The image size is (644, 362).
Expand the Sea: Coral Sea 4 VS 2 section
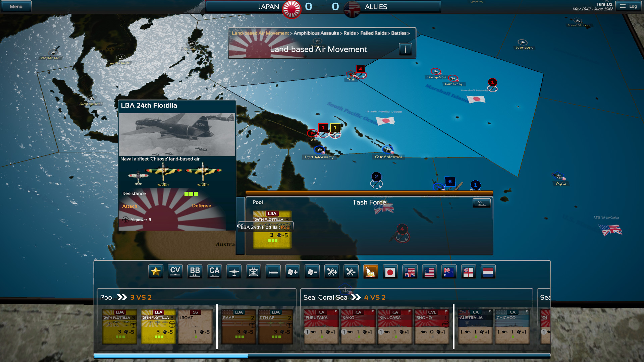(x=356, y=297)
